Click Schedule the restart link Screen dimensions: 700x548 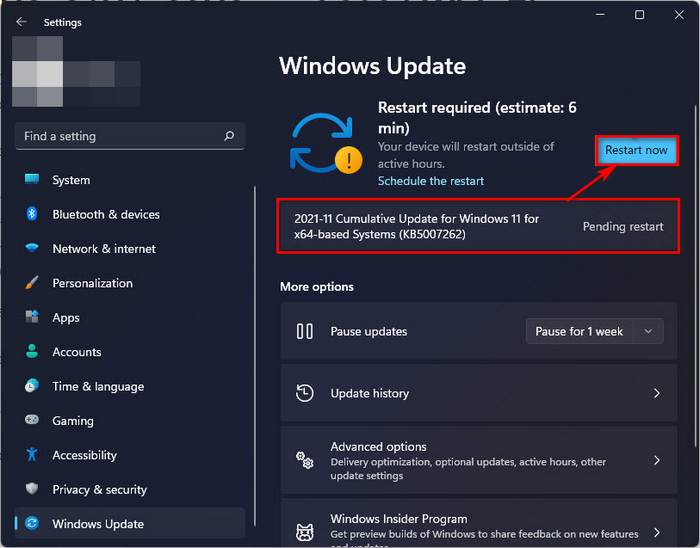tap(431, 181)
